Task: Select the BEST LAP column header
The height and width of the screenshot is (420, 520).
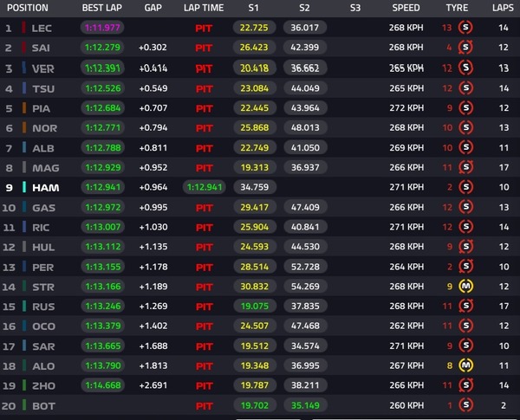Action: pos(101,8)
